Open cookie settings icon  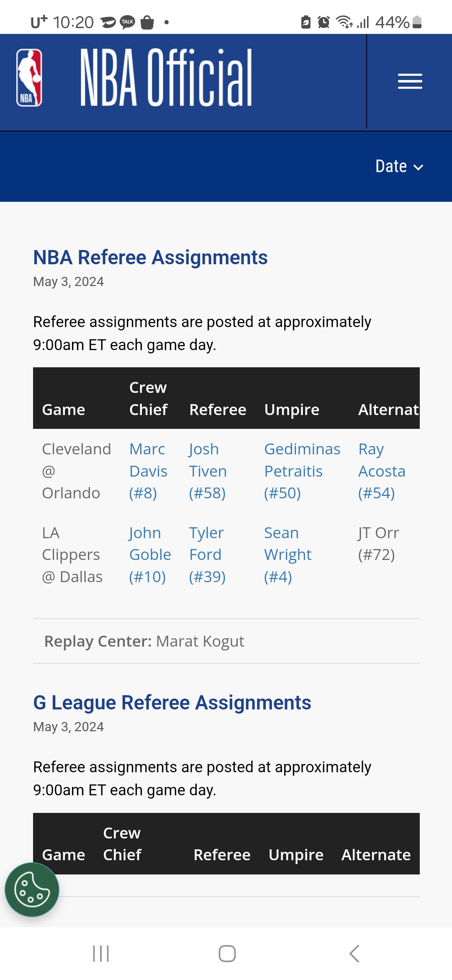[x=32, y=890]
